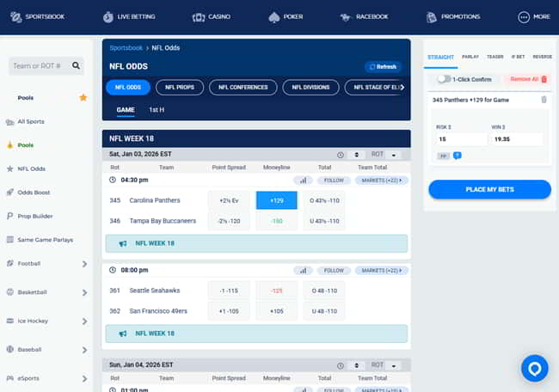The width and height of the screenshot is (559, 392).
Task: Click the clock icon in Sun Jan 04 header
Action: (341, 365)
